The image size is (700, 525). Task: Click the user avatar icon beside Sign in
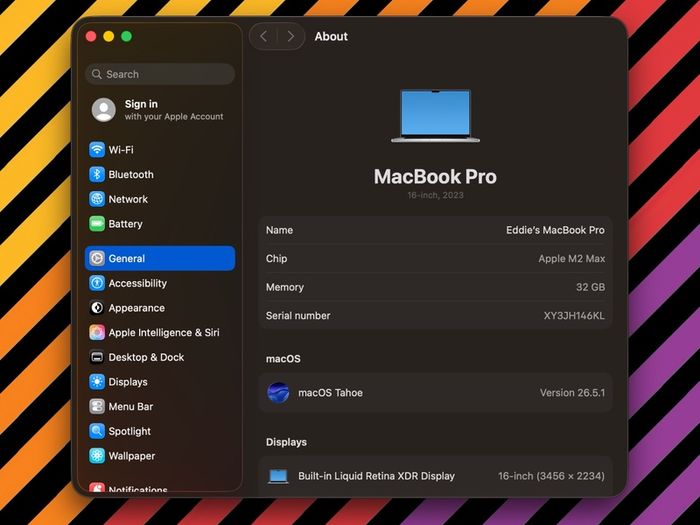pos(104,110)
